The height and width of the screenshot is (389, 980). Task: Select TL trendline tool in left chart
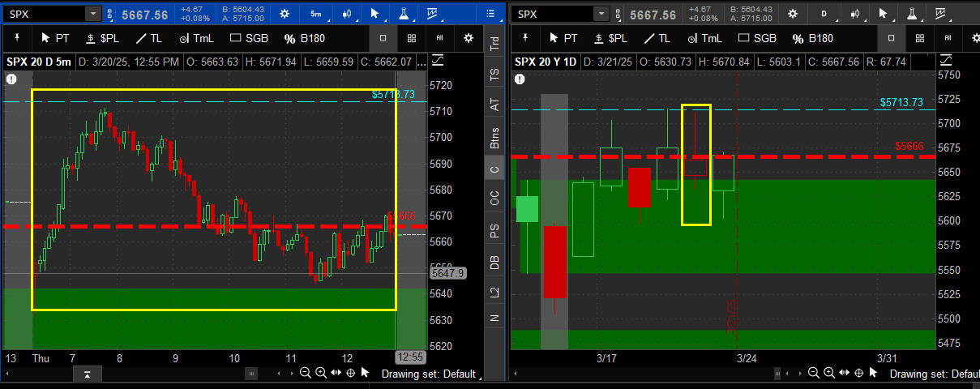tap(148, 38)
